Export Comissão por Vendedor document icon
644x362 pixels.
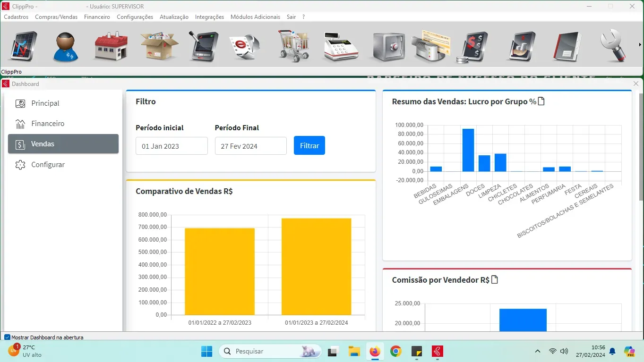coord(495,280)
